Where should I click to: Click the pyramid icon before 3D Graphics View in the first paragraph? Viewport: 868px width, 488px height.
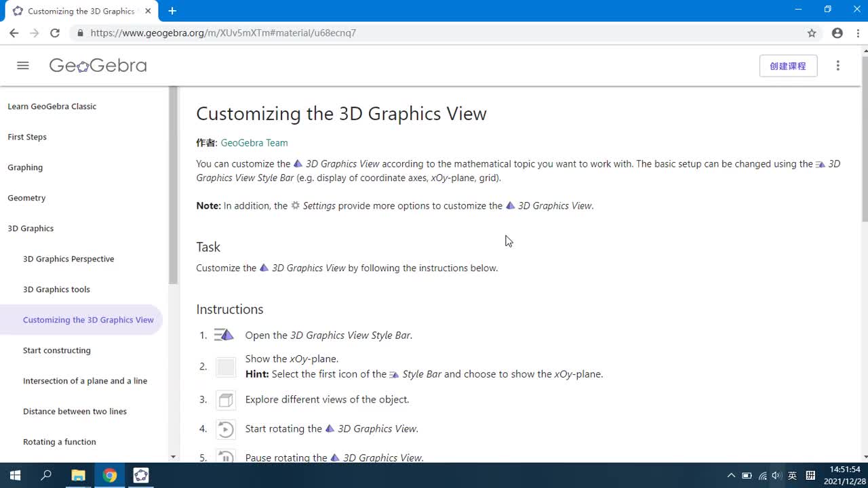[298, 164]
